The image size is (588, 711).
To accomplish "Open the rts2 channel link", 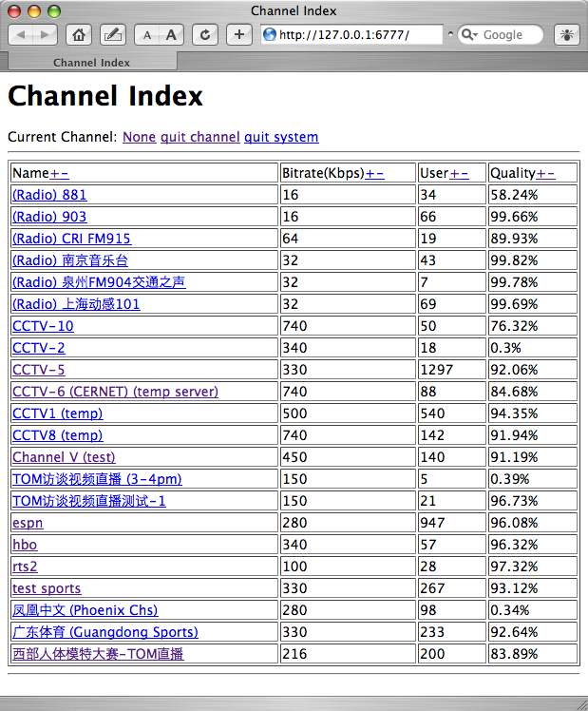I will 25,567.
